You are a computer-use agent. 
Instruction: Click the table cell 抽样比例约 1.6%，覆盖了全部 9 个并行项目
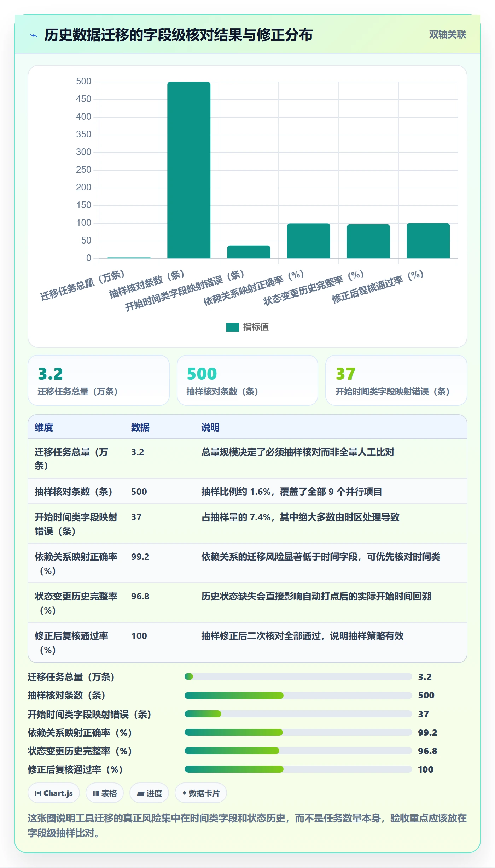tap(292, 492)
